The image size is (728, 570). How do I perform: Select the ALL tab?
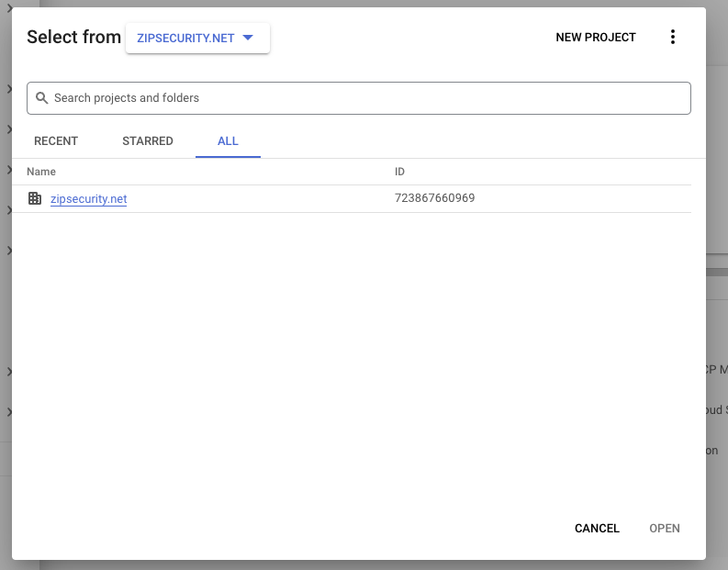coord(228,141)
